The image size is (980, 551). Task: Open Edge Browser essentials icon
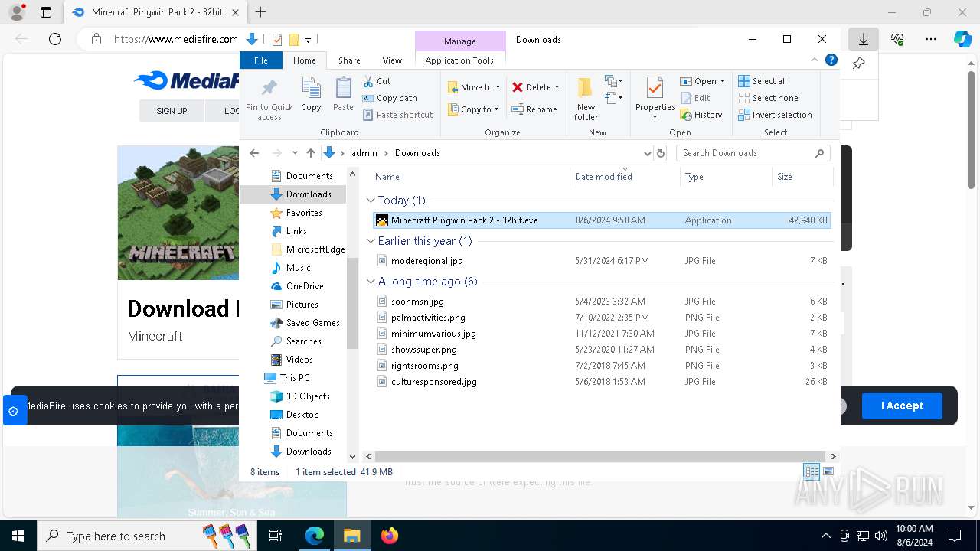pyautogui.click(x=897, y=39)
